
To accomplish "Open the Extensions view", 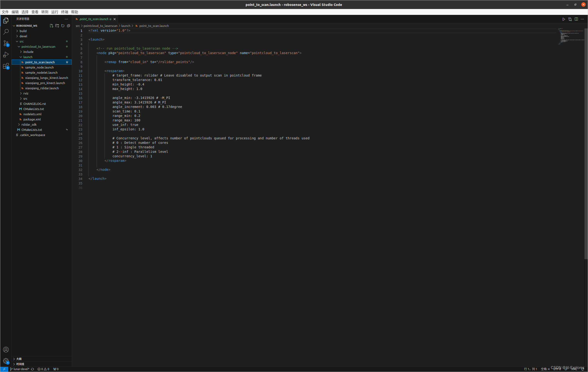I will (x=6, y=66).
